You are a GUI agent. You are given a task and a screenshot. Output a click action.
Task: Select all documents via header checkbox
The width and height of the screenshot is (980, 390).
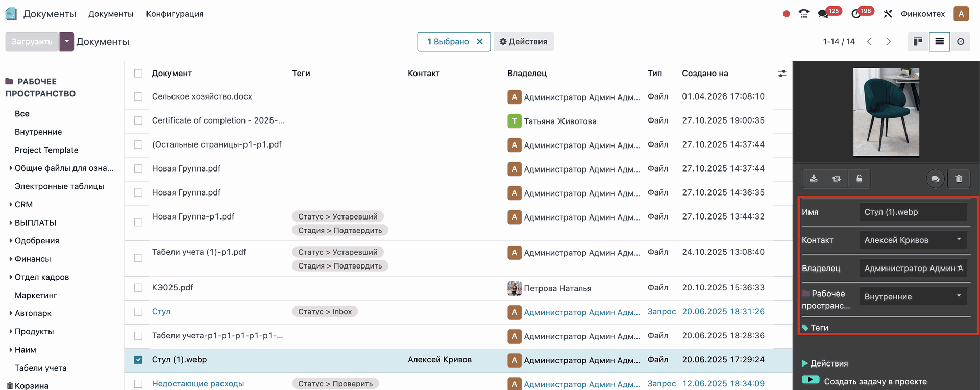[x=138, y=74]
